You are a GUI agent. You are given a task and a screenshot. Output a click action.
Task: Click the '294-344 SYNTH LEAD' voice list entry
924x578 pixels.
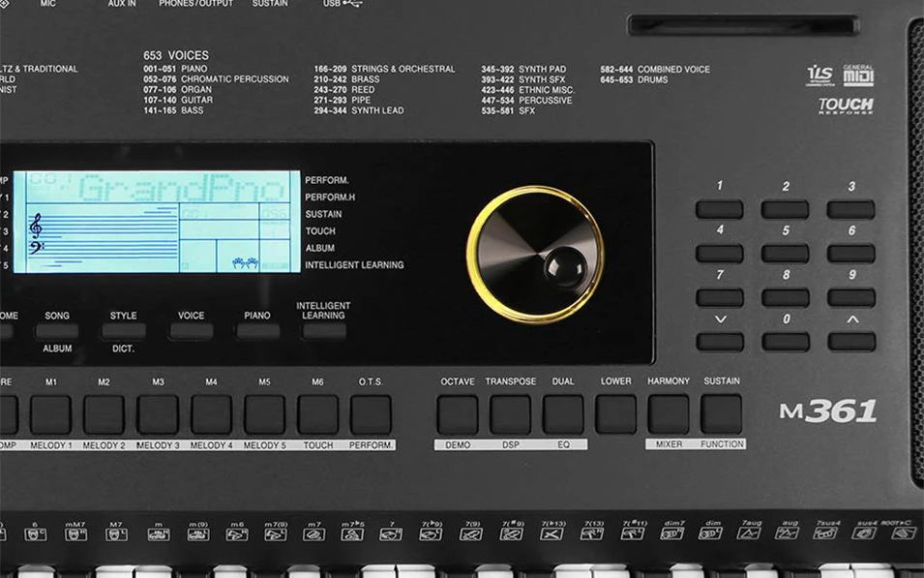(359, 110)
